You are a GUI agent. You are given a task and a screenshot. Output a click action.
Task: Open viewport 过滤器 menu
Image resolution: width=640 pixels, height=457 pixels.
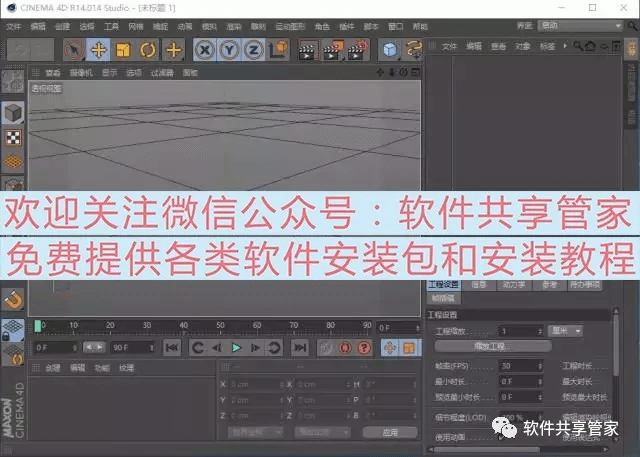pyautogui.click(x=162, y=73)
